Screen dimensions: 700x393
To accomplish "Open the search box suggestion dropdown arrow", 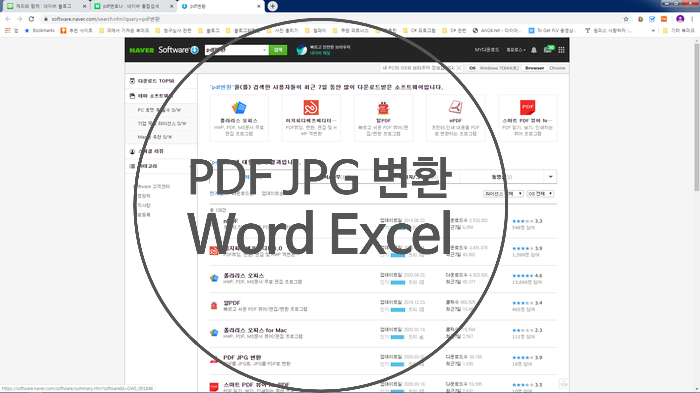I will pos(264,50).
